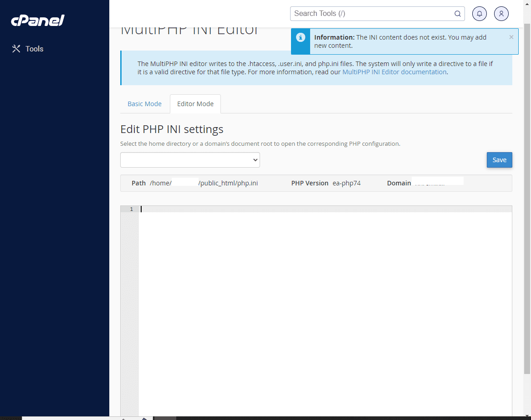Screen dimensions: 531x420
Task: Open notifications bell
Action: pyautogui.click(x=480, y=14)
